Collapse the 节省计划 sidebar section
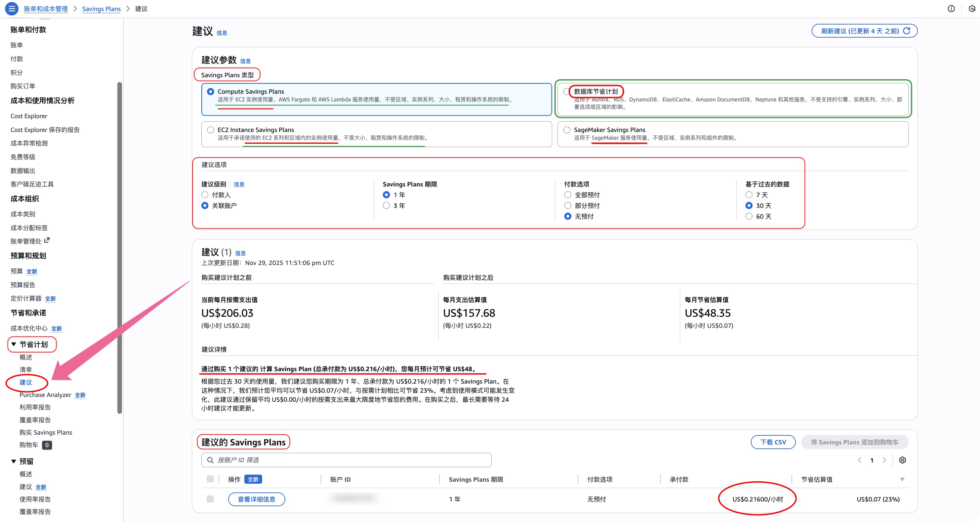Screen dimensions: 980x522 pyautogui.click(x=14, y=344)
